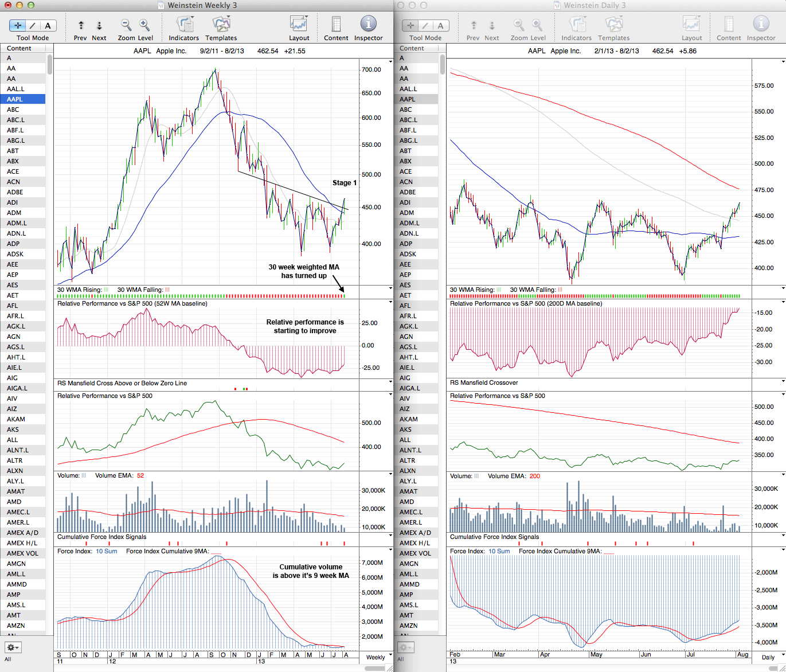
Task: Open the Indicators toolbar menu
Action: pyautogui.click(x=184, y=25)
